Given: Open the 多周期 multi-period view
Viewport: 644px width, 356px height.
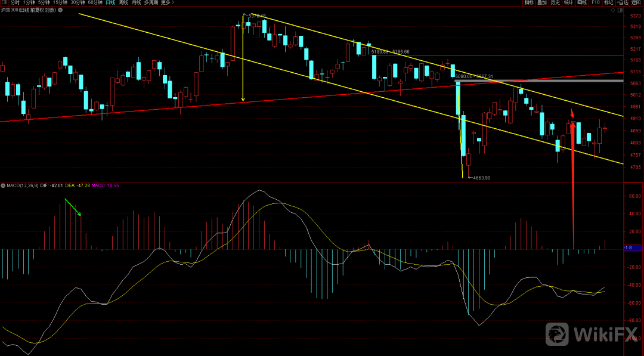Looking at the screenshot, I should tap(150, 3).
